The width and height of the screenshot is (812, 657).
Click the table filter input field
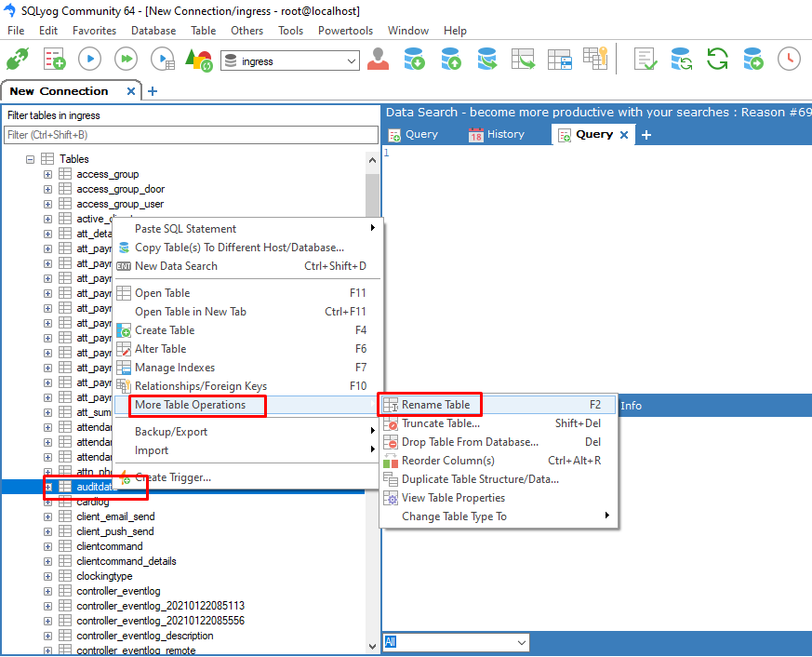click(191, 135)
